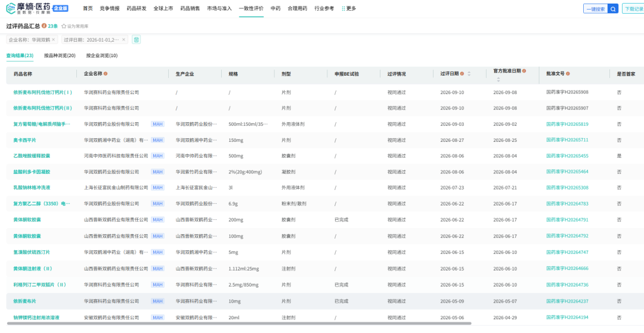The height and width of the screenshot is (333, 644).
Task: Remove the 过评日期 filter tag
Action: click(x=123, y=40)
